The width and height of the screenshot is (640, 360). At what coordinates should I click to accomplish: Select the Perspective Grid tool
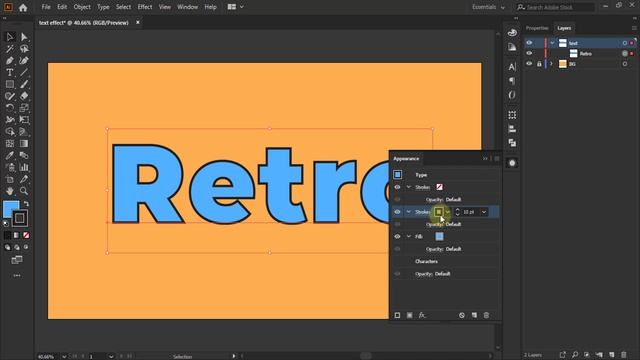pyautogui.click(x=24, y=131)
